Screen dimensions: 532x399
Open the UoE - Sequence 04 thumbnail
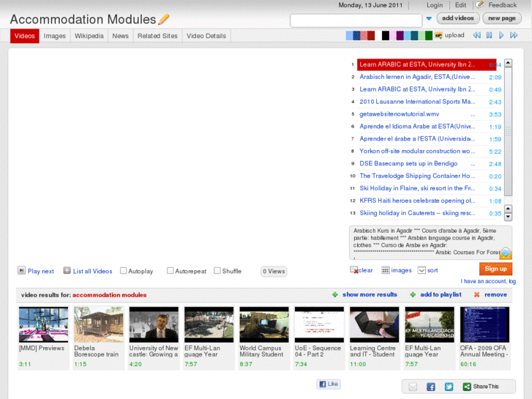(319, 324)
